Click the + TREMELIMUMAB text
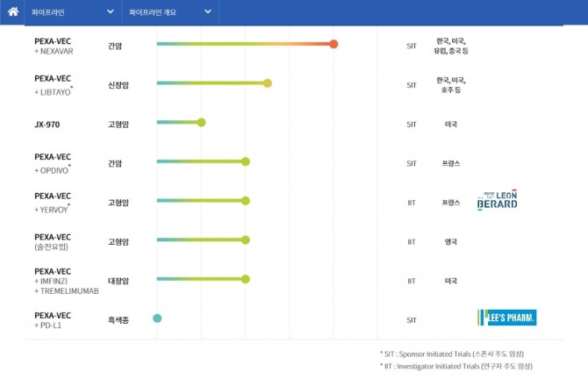The height and width of the screenshot is (379, 588). click(x=67, y=291)
